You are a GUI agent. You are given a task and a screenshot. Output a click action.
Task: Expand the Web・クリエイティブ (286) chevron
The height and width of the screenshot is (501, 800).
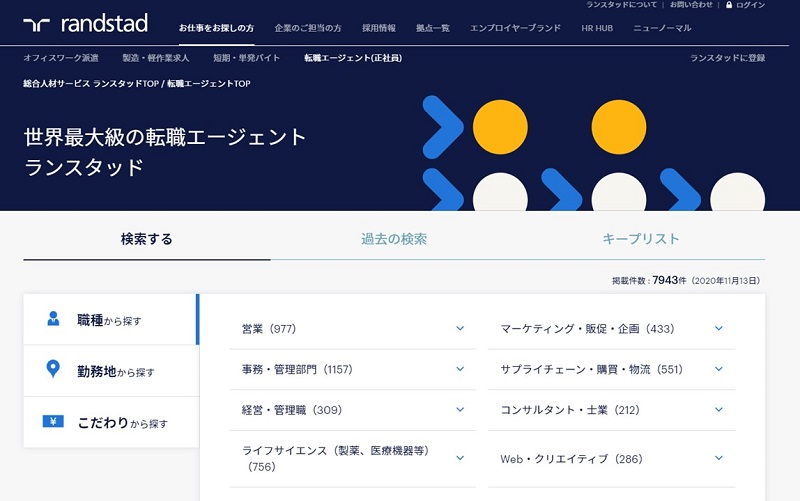(719, 458)
